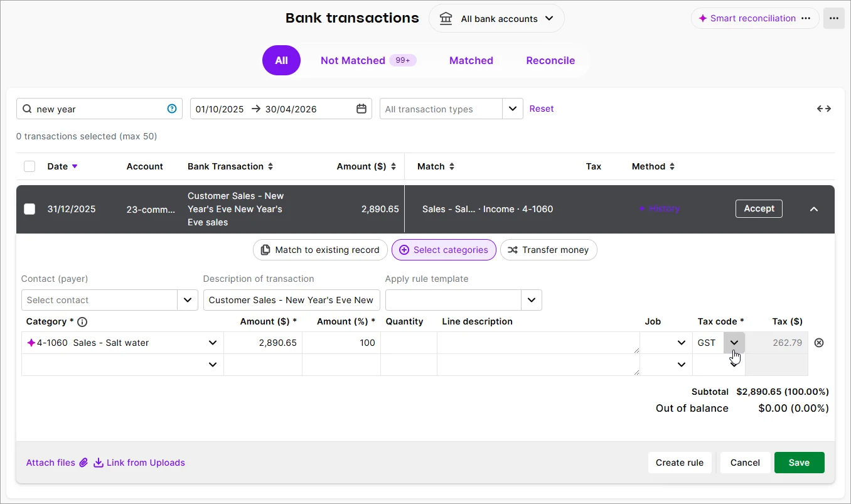Click the help icon inside the search box
Screen dimensions: 851x504
(171, 109)
